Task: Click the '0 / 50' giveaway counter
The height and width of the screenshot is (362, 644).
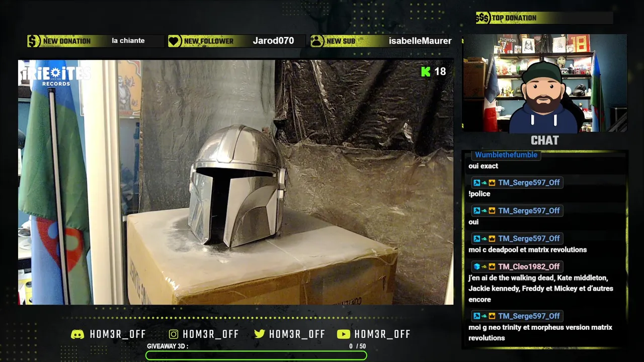Action: point(357,346)
